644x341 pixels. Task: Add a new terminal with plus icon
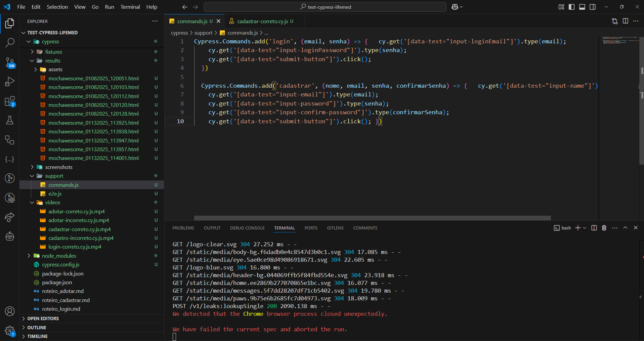click(x=578, y=228)
